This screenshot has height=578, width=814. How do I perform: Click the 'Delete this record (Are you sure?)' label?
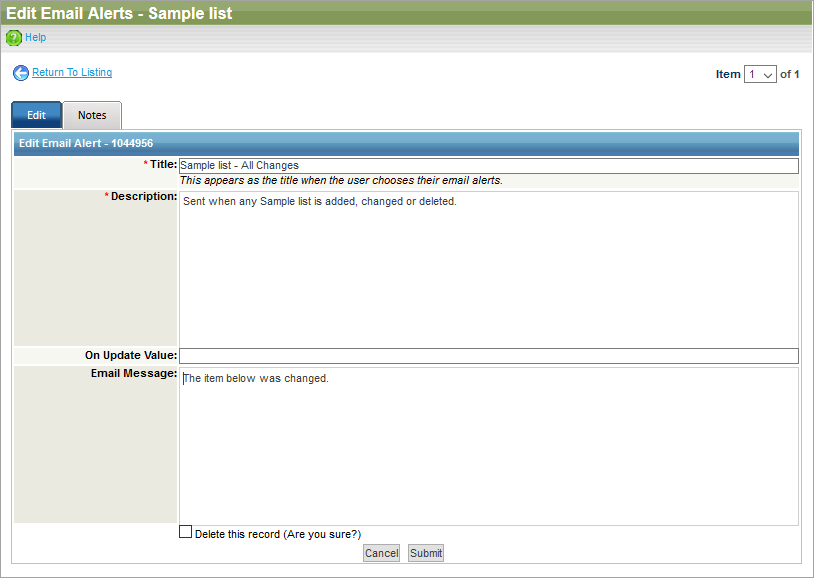point(278,534)
